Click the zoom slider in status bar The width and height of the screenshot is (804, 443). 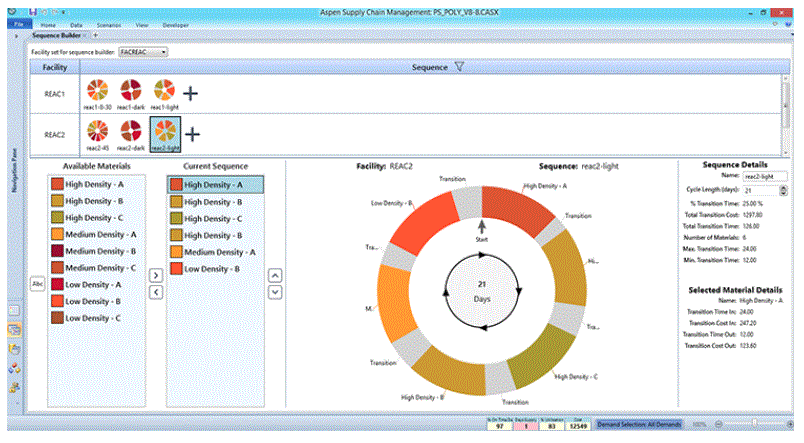pyautogui.click(x=754, y=424)
